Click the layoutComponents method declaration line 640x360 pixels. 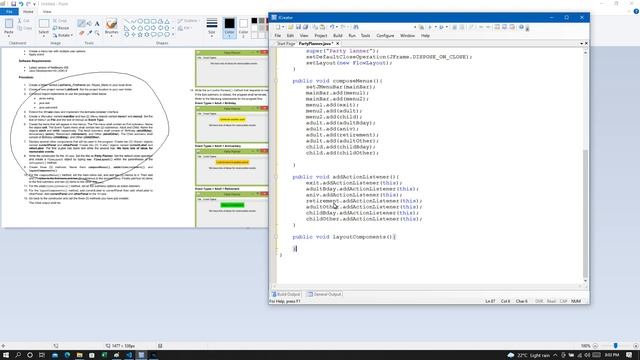point(344,237)
